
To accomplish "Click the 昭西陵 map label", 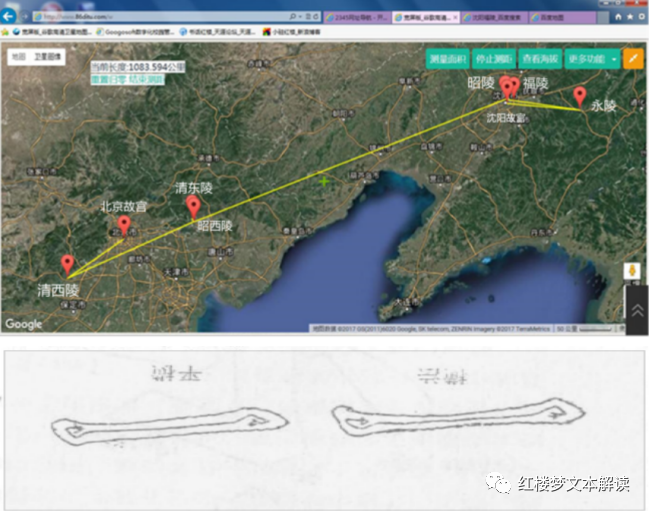I will pos(215,226).
